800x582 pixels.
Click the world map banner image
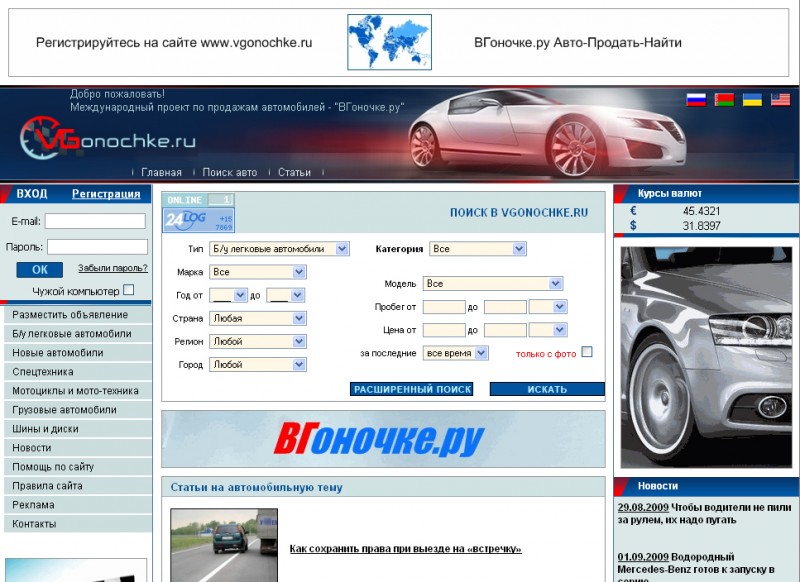[x=389, y=42]
